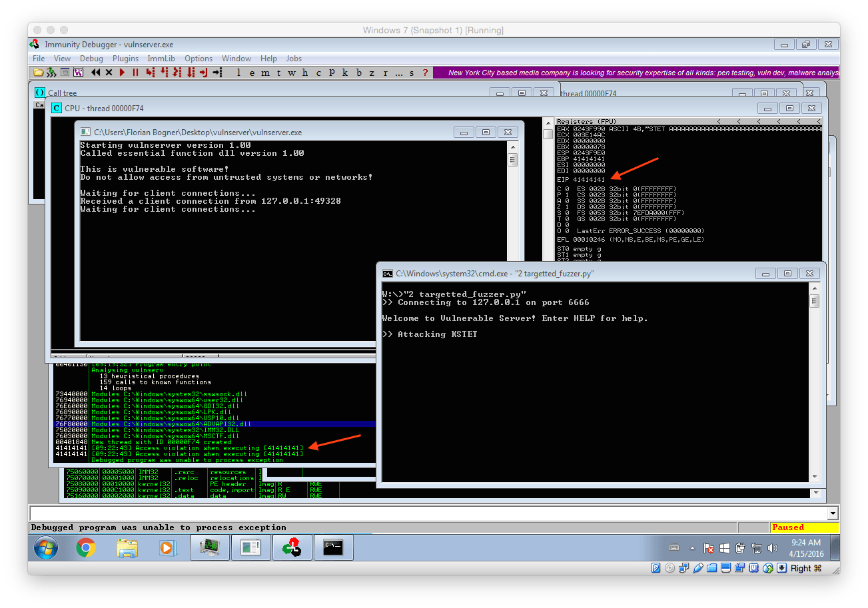Image resolution: width=868 pixels, height=608 pixels.
Task: Launch Chrome from the taskbar
Action: pos(85,548)
